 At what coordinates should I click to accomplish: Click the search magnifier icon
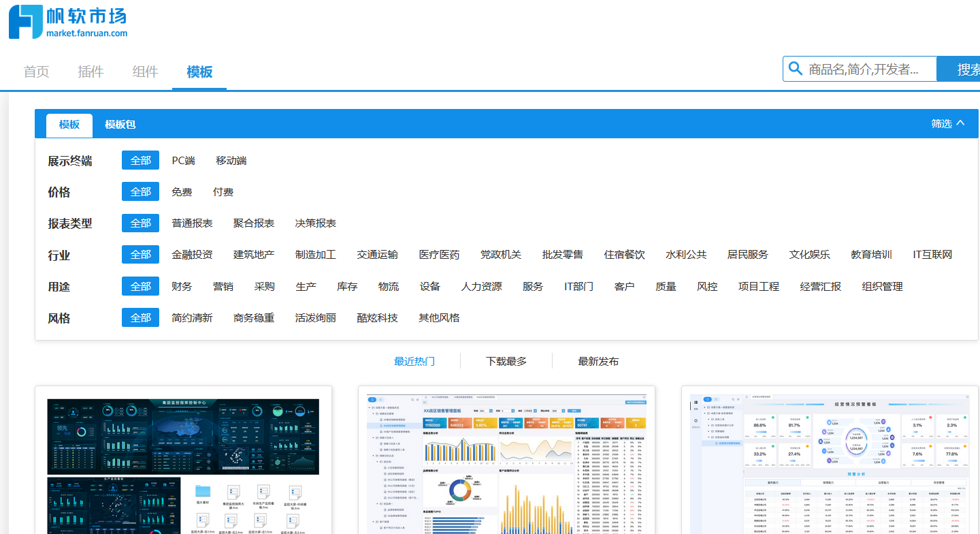click(795, 69)
